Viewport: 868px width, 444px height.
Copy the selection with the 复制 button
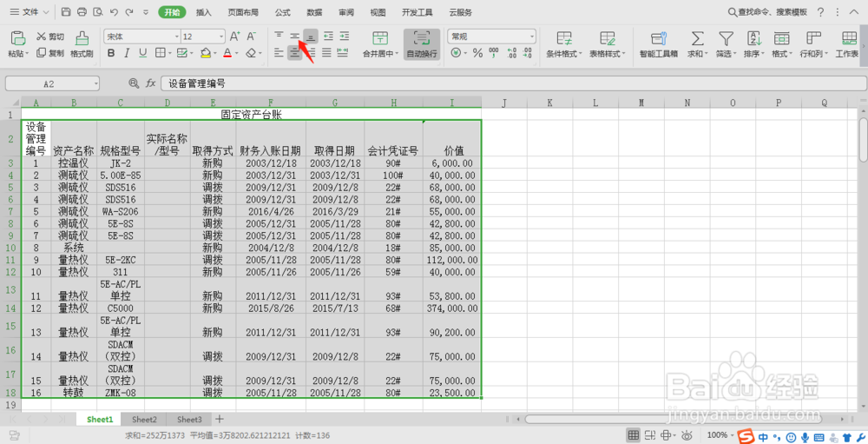49,53
